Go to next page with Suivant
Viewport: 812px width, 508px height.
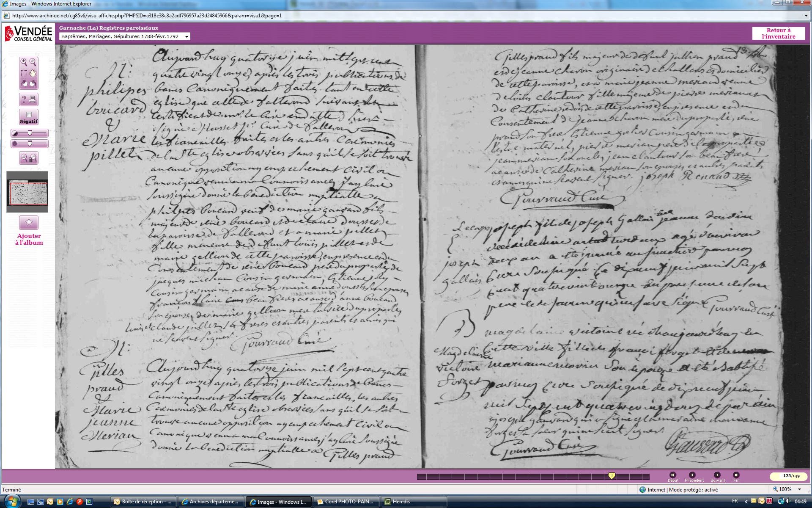[x=717, y=475]
